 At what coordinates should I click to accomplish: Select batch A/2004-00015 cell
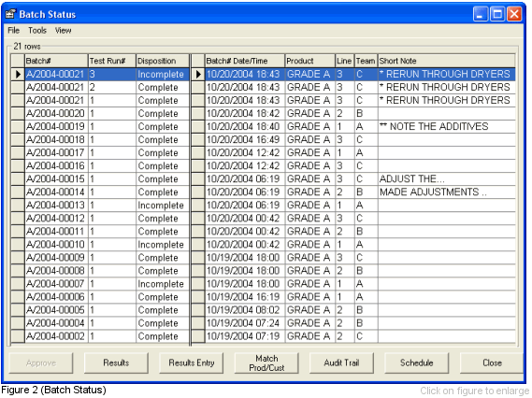56,179
